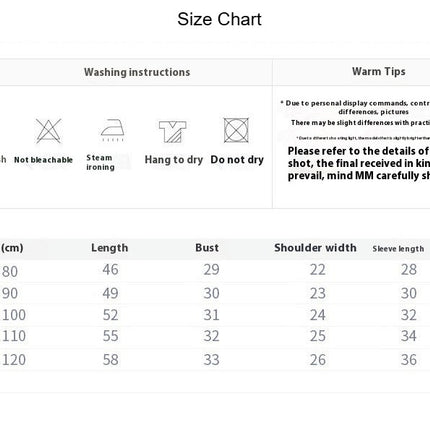Click the Length column header

(x=110, y=248)
